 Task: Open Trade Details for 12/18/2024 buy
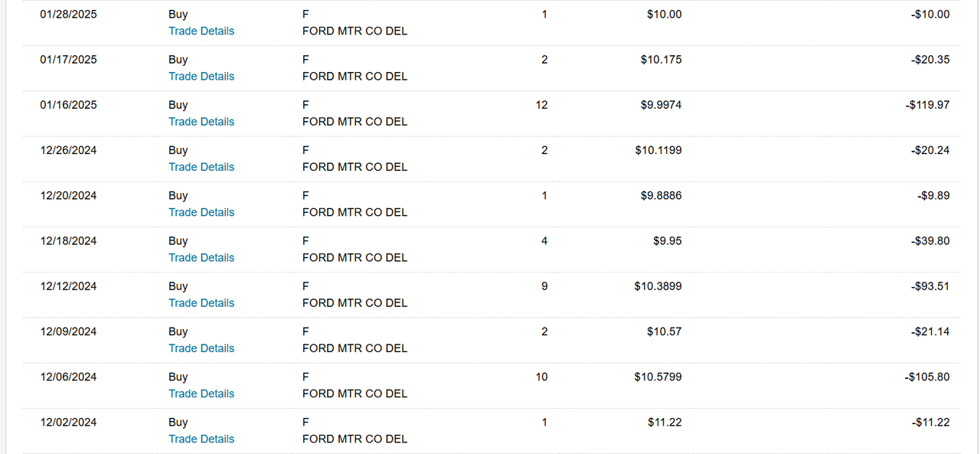coord(201,257)
